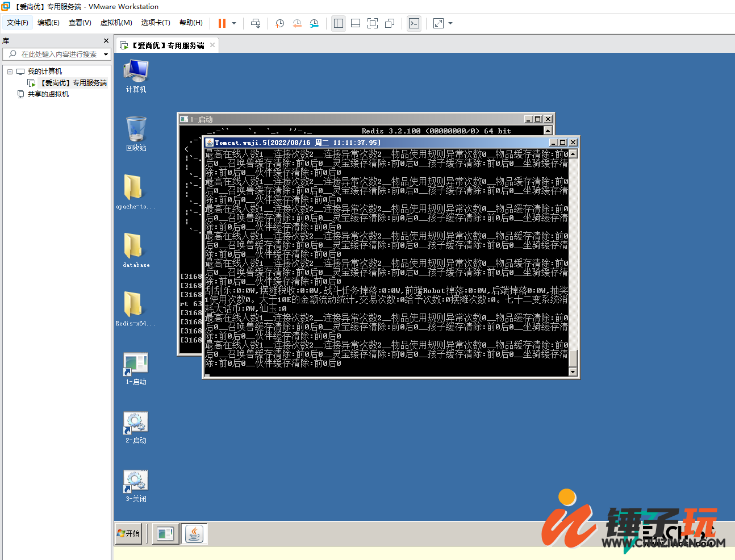Minimize the 1-启动 window

(528, 119)
